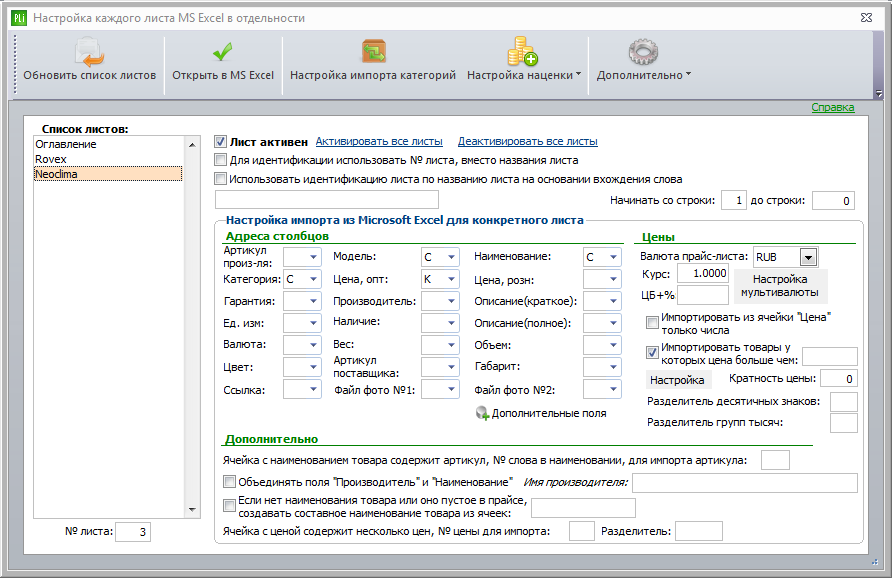This screenshot has height=578, width=892.
Task: Enable Импортировать из ячейки Цена только числа
Action: pos(653,323)
